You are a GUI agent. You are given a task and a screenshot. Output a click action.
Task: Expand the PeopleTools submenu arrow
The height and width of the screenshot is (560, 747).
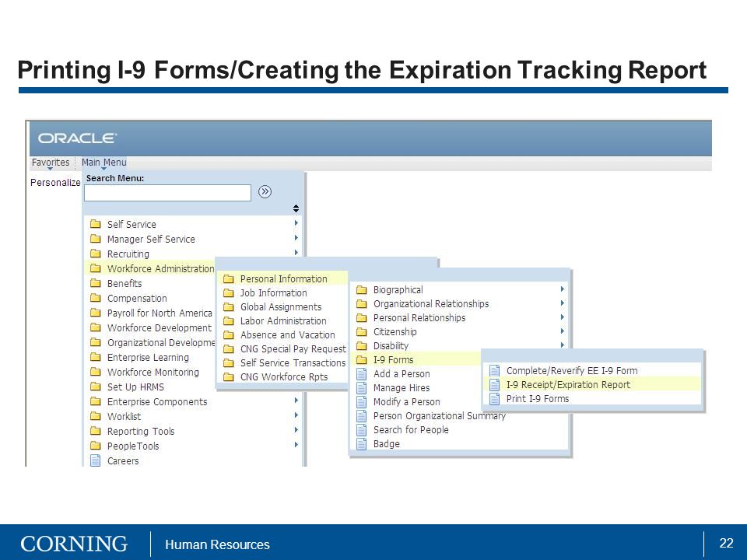click(x=296, y=445)
